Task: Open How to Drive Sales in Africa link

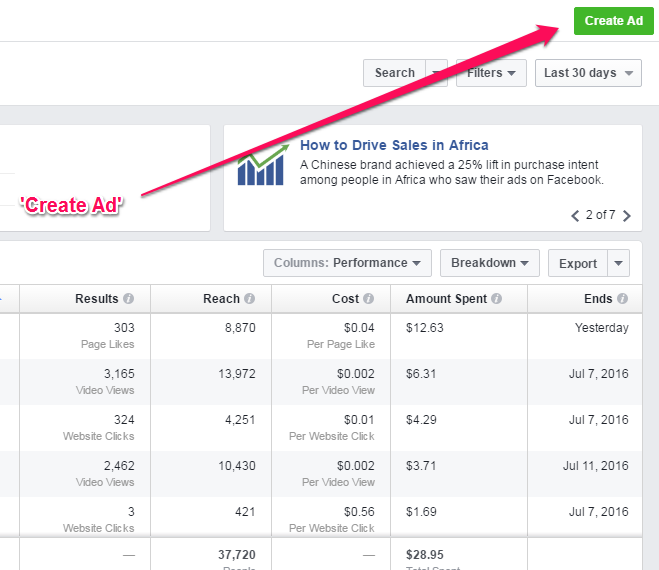Action: pyautogui.click(x=394, y=146)
